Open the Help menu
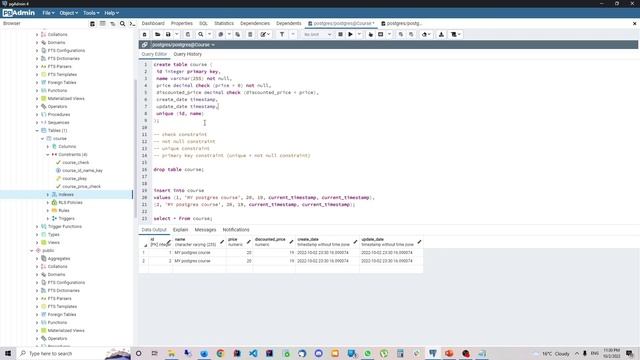 pyautogui.click(x=111, y=13)
